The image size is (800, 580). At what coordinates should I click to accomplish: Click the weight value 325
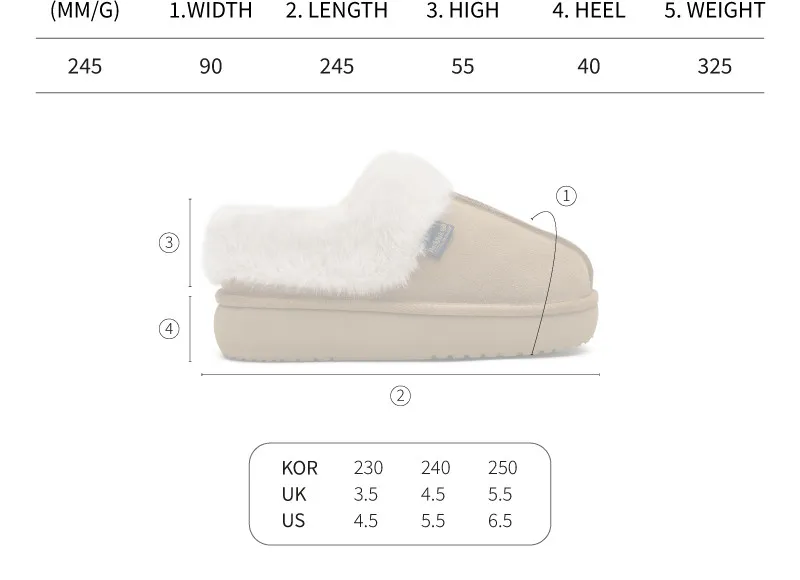[x=714, y=66]
